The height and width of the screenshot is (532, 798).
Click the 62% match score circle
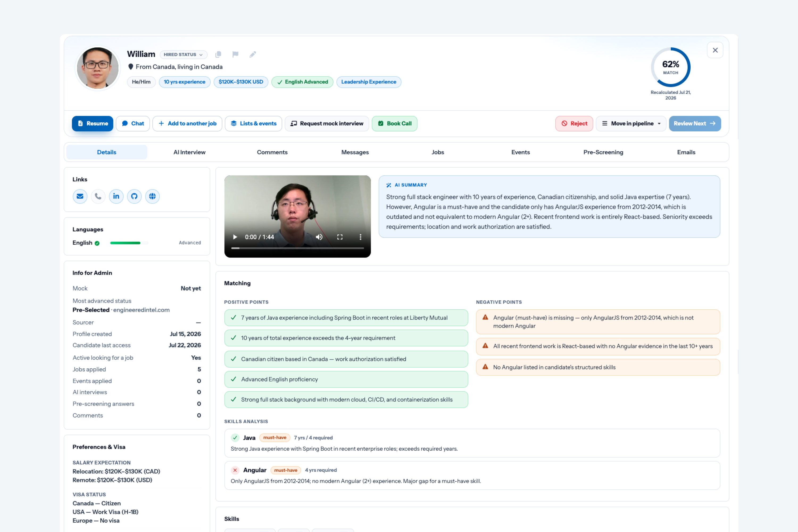[x=670, y=67]
